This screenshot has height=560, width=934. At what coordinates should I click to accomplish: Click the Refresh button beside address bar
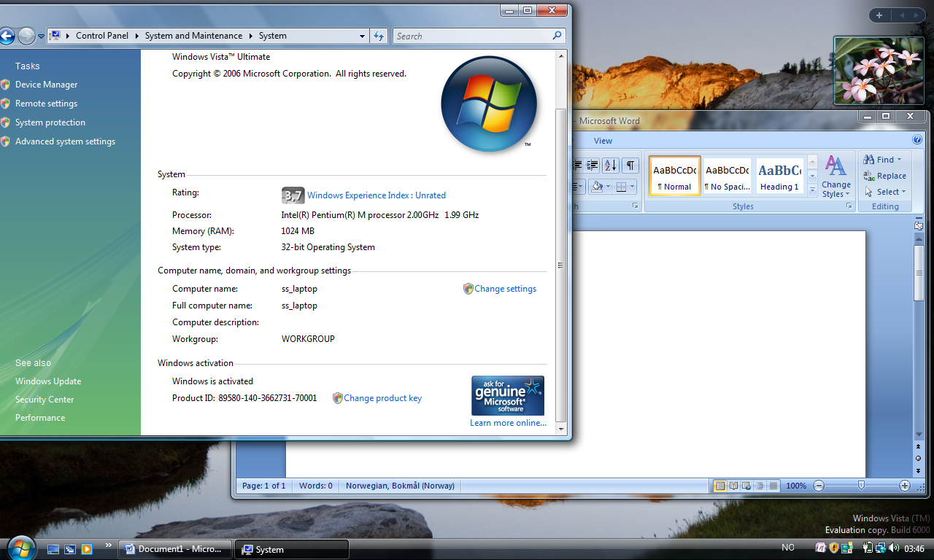click(379, 36)
